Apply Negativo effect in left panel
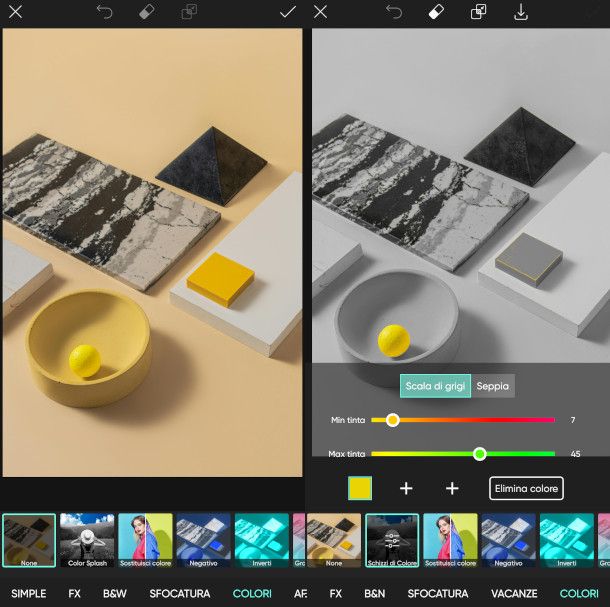The width and height of the screenshot is (610, 607). point(203,540)
